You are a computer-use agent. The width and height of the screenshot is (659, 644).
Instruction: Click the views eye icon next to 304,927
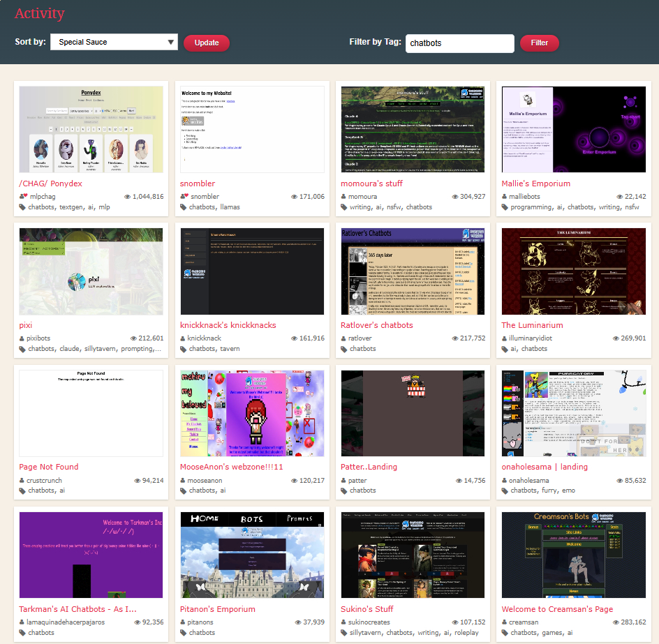click(x=454, y=197)
